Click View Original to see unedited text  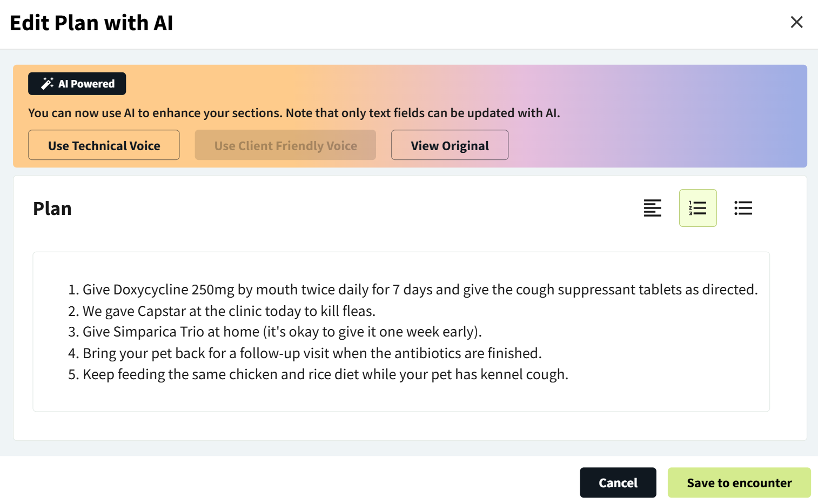(x=450, y=145)
